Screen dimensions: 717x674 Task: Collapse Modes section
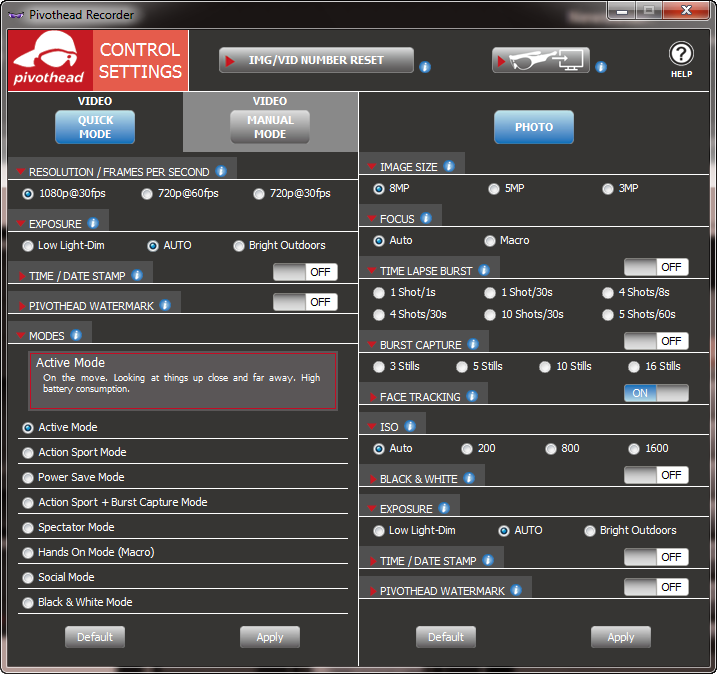(x=21, y=336)
